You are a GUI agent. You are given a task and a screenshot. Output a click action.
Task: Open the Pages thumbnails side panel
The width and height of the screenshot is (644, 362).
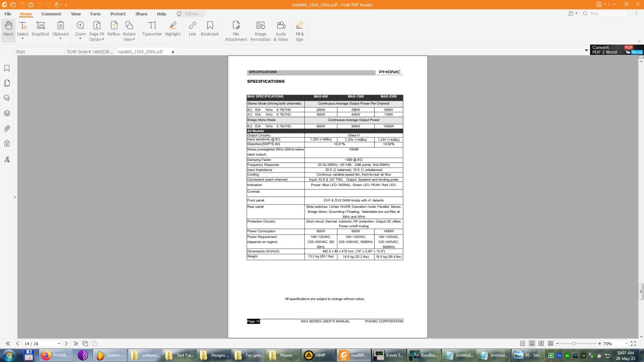tap(7, 83)
